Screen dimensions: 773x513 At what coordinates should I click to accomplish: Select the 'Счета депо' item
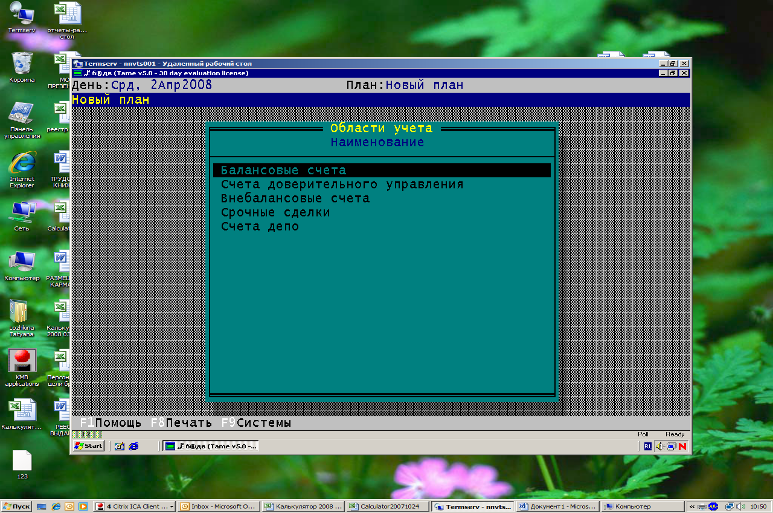click(260, 227)
